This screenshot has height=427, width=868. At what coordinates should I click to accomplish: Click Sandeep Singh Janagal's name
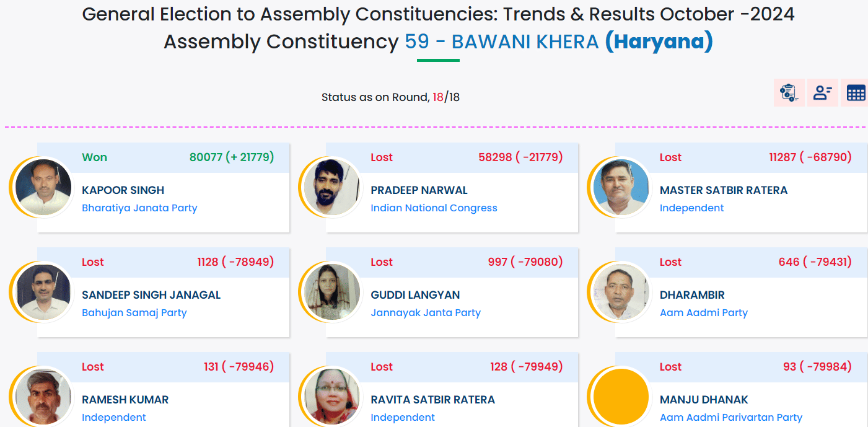[x=151, y=295]
